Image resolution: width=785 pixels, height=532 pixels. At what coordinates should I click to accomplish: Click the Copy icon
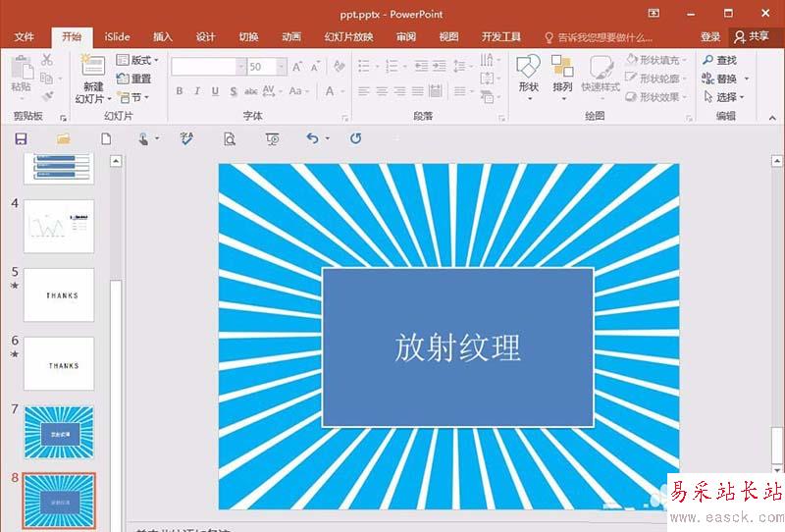click(x=46, y=78)
